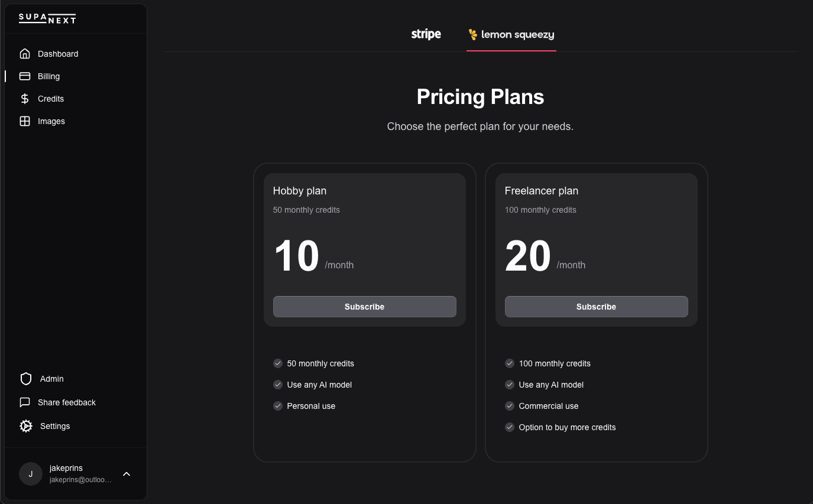This screenshot has height=504, width=813.
Task: Open the Share feedback chat icon
Action: point(25,402)
